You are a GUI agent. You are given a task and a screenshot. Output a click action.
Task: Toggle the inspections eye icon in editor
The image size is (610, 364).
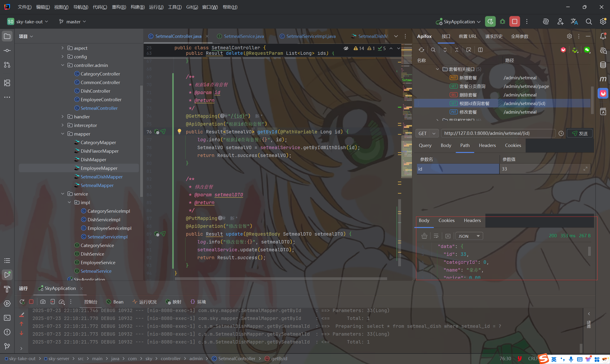coord(346,48)
